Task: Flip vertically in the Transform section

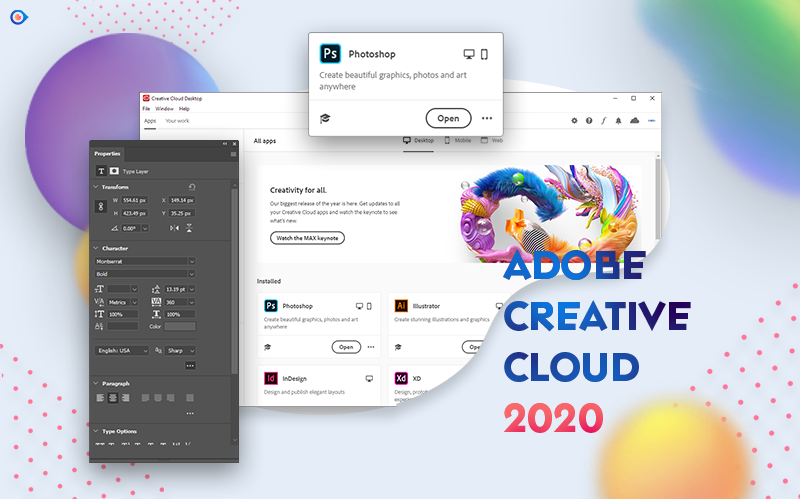Action: [189, 228]
